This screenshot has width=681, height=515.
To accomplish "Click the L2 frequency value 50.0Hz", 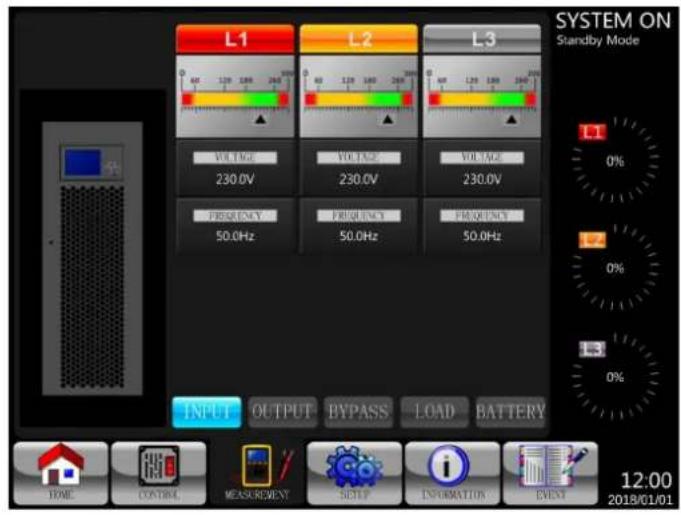I will 359,236.
